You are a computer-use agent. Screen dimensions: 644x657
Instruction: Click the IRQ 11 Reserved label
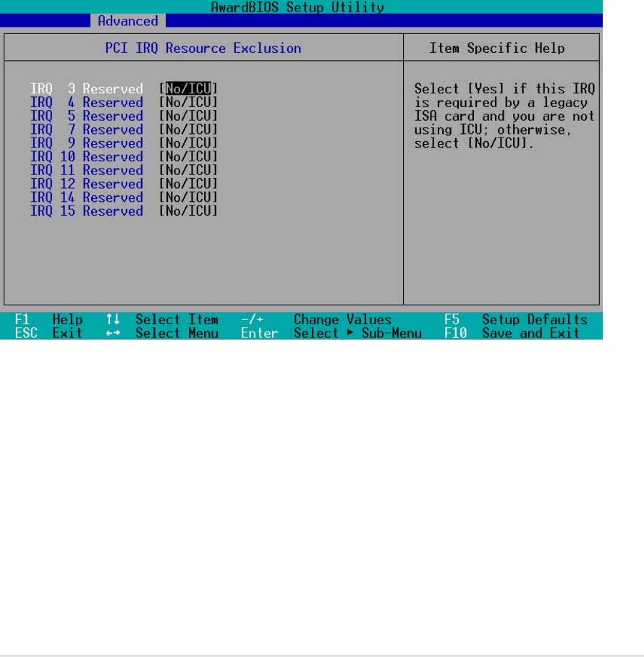coord(87,170)
